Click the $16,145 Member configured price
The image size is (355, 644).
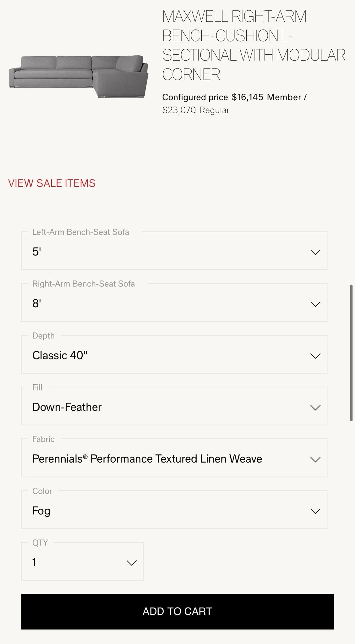(248, 97)
